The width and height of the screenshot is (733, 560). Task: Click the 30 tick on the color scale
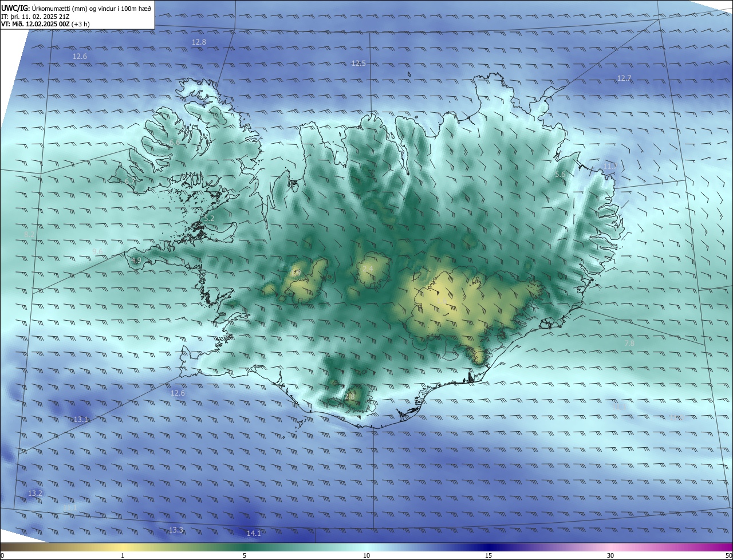click(610, 555)
